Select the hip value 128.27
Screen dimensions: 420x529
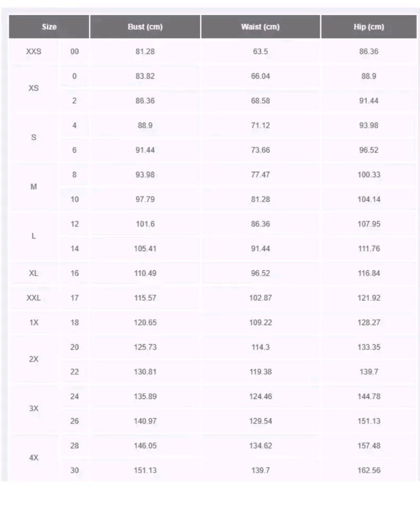369,323
